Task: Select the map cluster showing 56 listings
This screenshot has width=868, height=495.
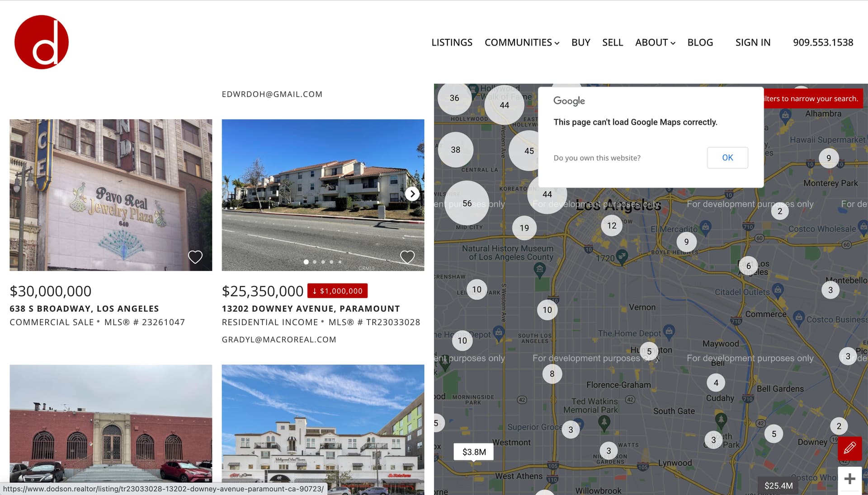Action: coord(467,203)
